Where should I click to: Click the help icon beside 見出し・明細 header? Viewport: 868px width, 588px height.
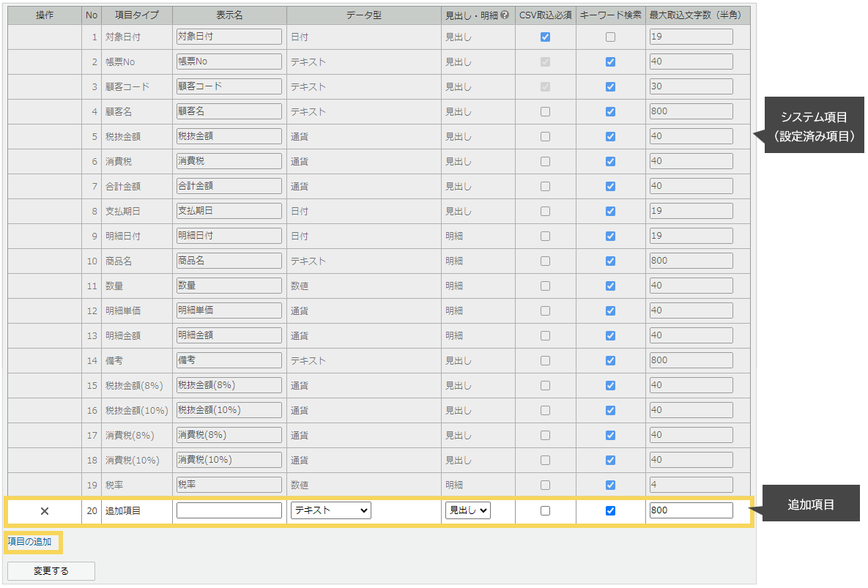click(504, 15)
